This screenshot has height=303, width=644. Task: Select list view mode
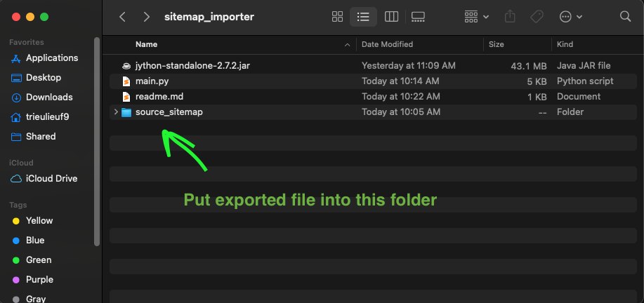click(x=363, y=17)
